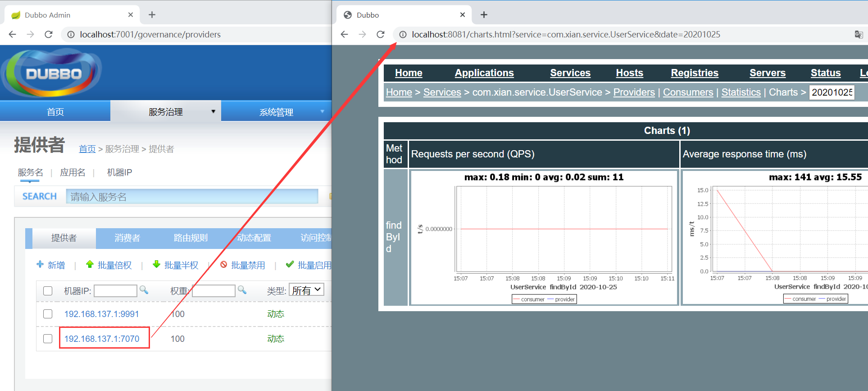Click forward arrow in Dubbo Admin browser
This screenshot has width=868, height=391.
tap(31, 34)
